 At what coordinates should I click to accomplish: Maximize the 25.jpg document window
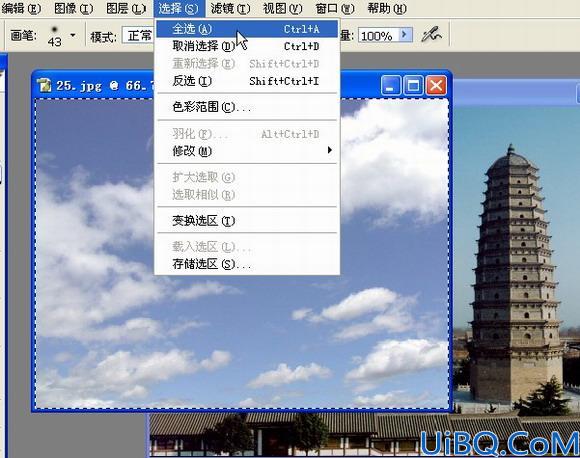[x=413, y=86]
